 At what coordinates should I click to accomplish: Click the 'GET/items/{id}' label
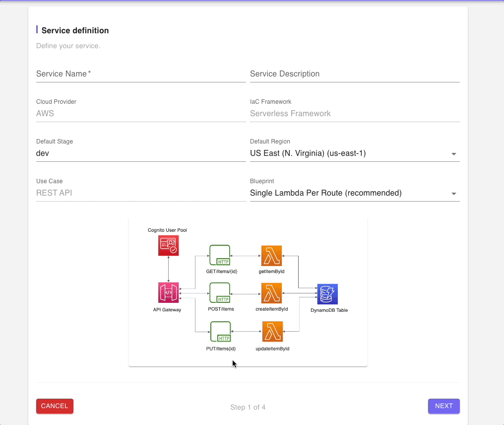[x=222, y=272]
